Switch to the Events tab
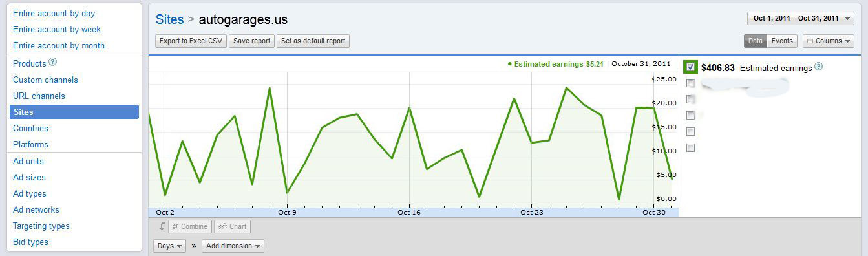 click(x=782, y=41)
